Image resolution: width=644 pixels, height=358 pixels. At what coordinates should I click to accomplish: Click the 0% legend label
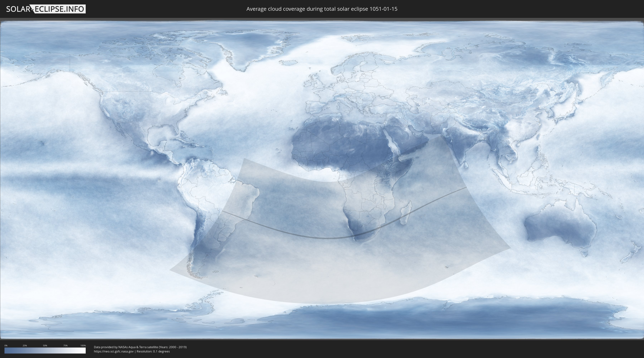click(6, 345)
